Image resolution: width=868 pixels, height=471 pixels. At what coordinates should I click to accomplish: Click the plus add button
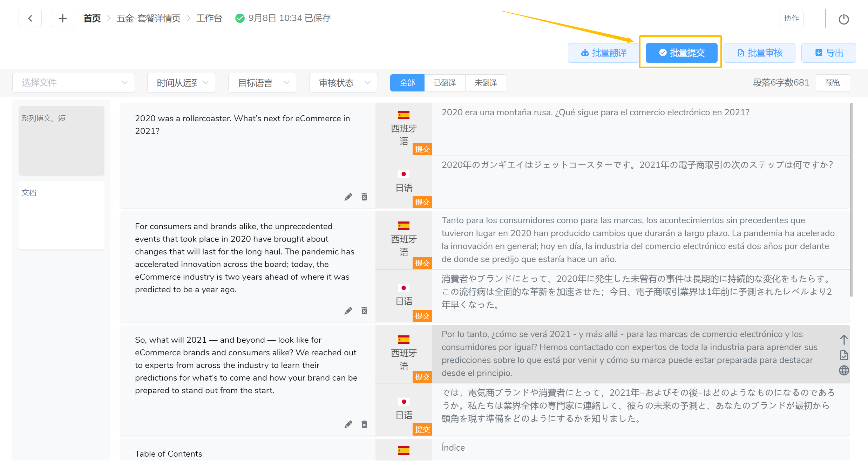tap(62, 18)
